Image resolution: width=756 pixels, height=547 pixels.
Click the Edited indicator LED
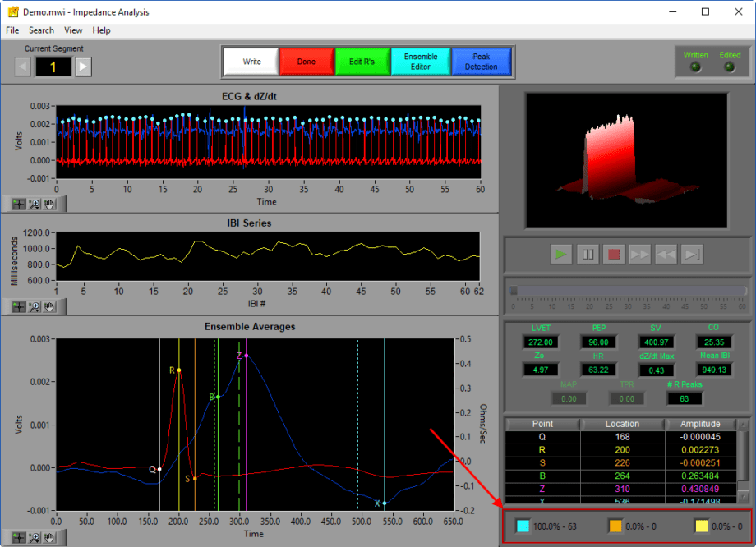pyautogui.click(x=730, y=67)
